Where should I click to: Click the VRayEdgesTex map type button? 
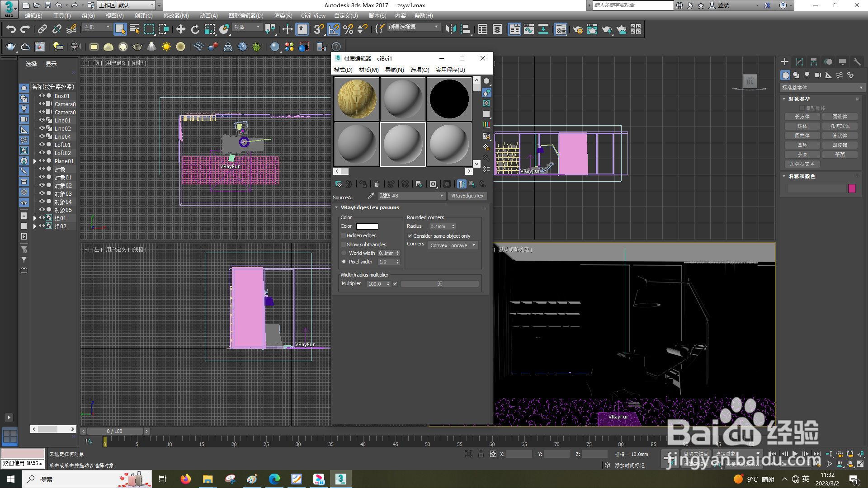[x=467, y=196]
